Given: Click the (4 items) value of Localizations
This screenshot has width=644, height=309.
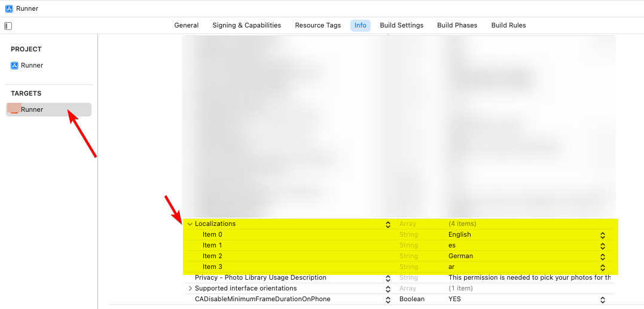Looking at the screenshot, I should point(462,224).
